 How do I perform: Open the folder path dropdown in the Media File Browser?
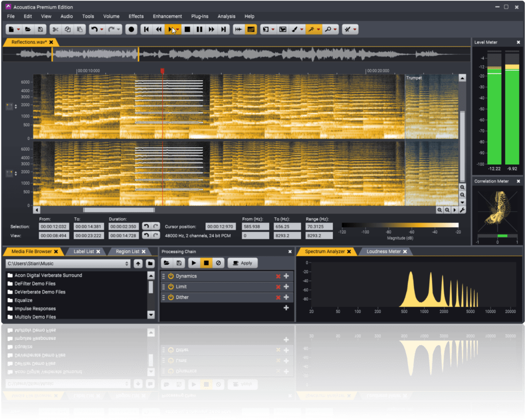pyautogui.click(x=127, y=264)
